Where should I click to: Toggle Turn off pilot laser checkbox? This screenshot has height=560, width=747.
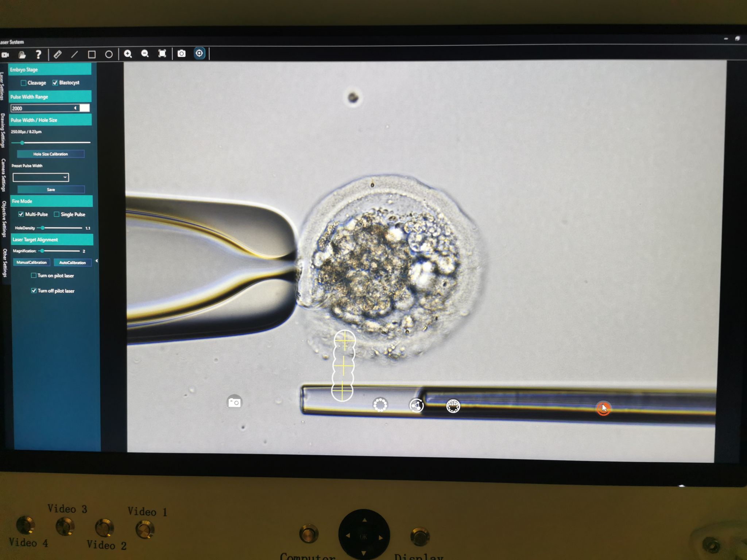point(34,291)
